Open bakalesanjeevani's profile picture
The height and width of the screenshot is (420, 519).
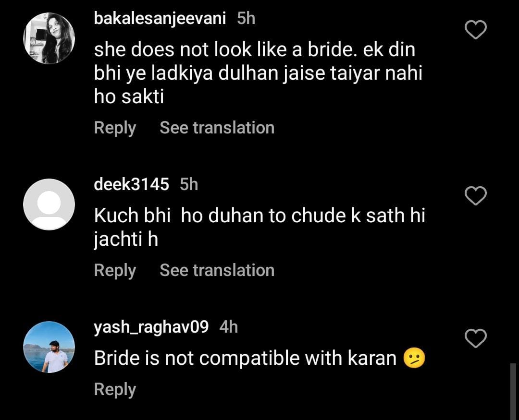(49, 38)
